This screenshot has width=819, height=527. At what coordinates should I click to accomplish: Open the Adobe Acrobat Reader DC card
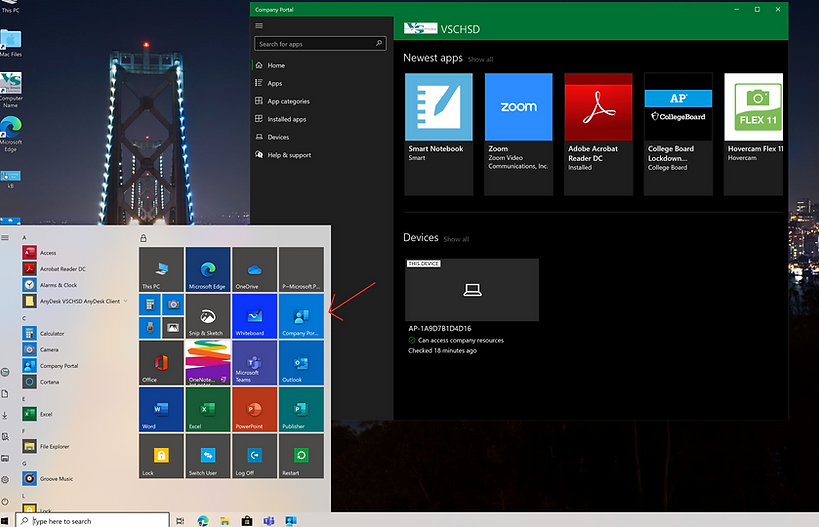[599, 134]
